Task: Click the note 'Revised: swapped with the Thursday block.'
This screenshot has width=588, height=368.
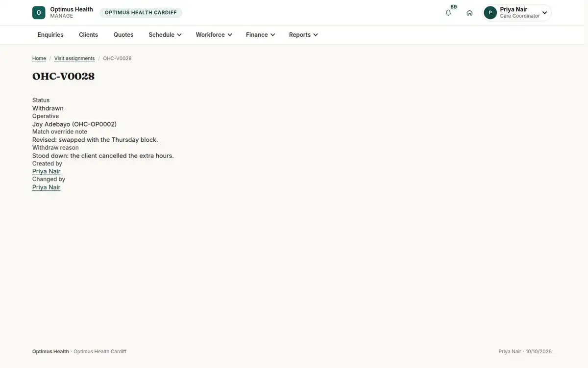Action: (x=95, y=140)
